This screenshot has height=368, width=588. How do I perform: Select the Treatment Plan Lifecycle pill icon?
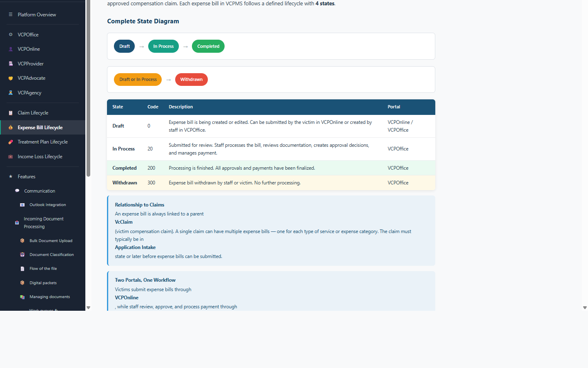click(x=10, y=141)
